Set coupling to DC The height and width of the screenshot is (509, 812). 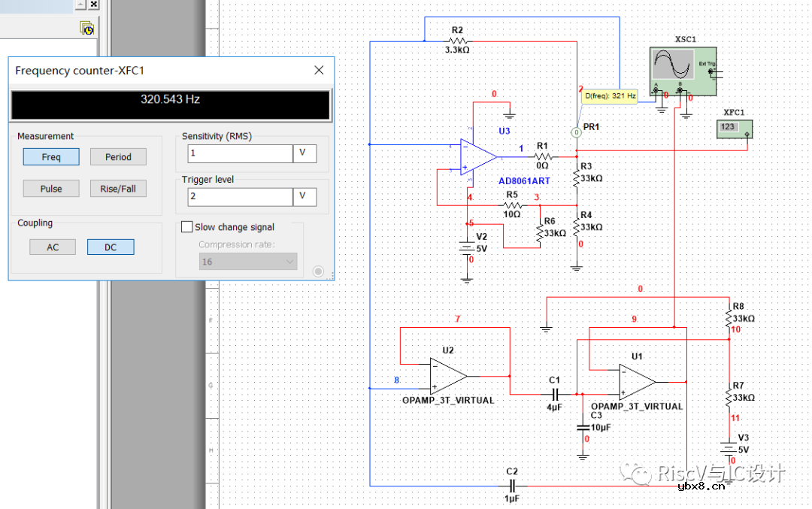point(111,247)
